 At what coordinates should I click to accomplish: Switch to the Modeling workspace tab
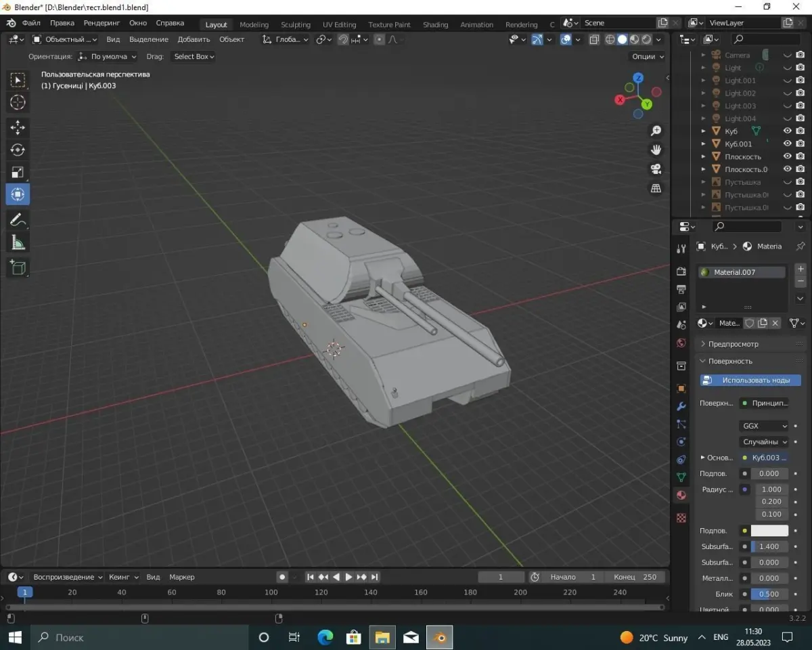[x=254, y=24]
